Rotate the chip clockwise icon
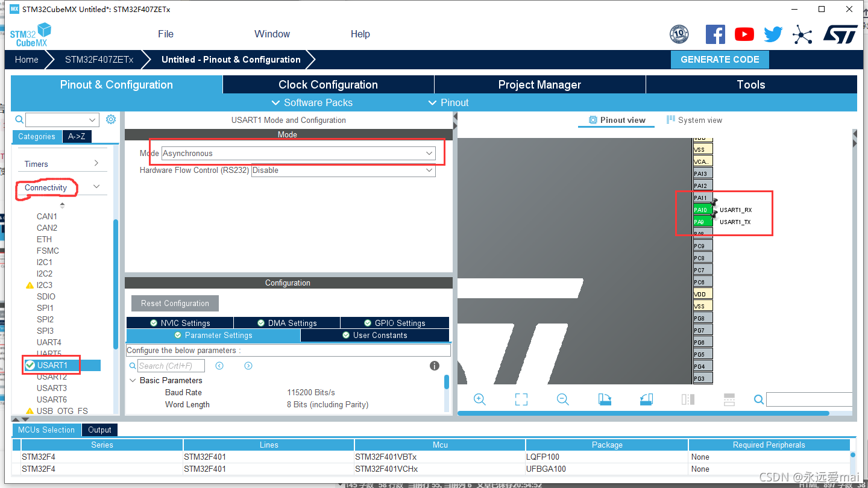 point(605,399)
